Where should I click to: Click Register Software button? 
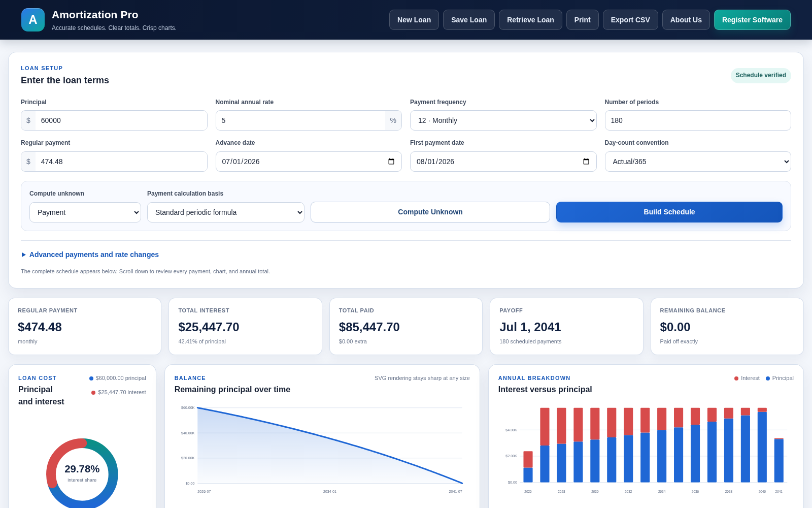click(752, 20)
